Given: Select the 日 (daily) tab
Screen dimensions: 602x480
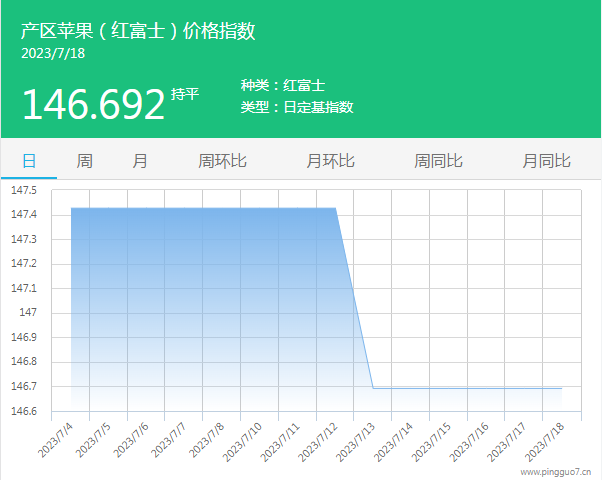Looking at the screenshot, I should [x=29, y=160].
